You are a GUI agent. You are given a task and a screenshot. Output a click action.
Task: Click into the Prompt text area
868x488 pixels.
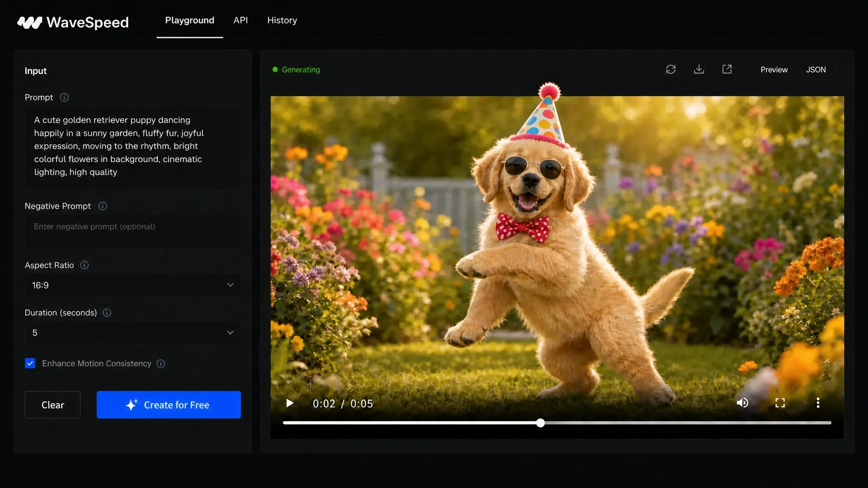(133, 148)
